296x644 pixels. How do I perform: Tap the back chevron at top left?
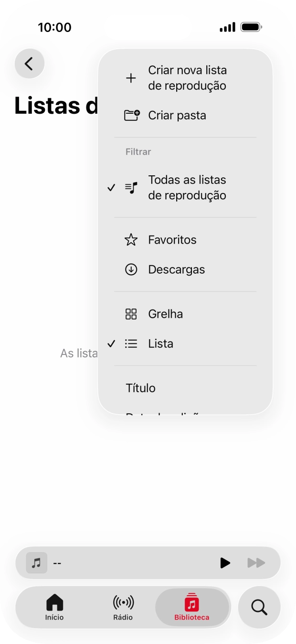click(x=29, y=63)
